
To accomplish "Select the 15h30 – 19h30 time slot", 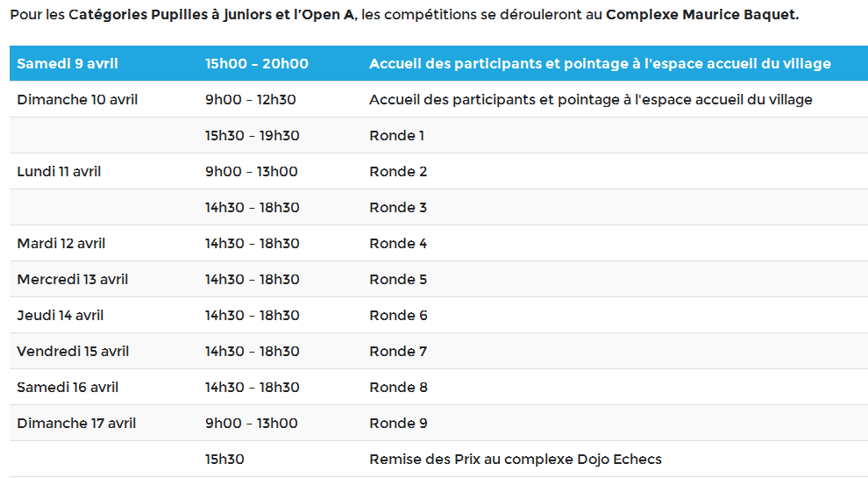I will point(253,136).
